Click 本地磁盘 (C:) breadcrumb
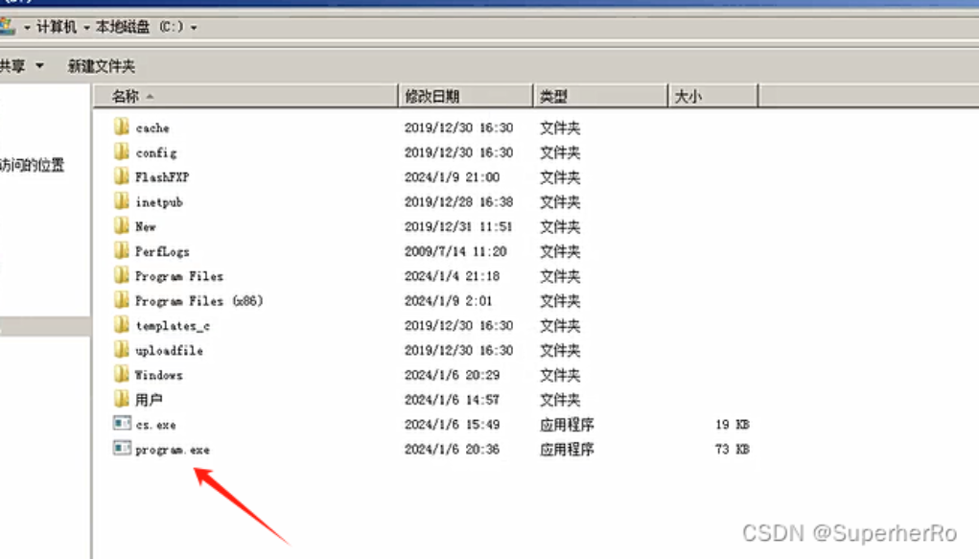The width and height of the screenshot is (979, 560). tap(139, 27)
